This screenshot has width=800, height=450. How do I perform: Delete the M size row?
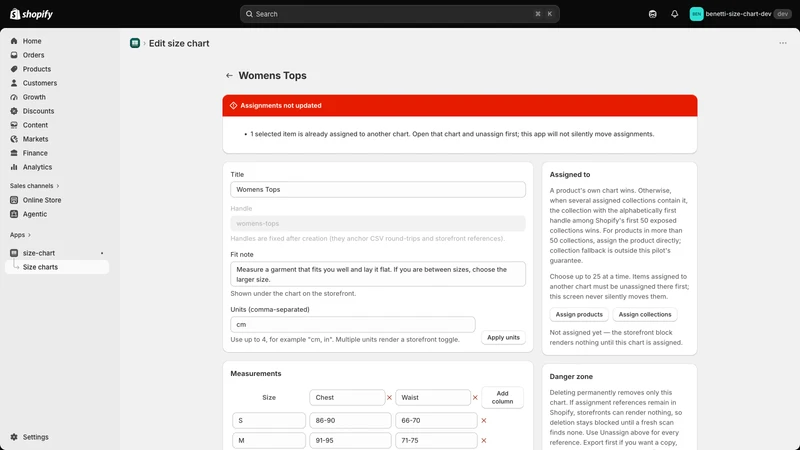click(484, 440)
